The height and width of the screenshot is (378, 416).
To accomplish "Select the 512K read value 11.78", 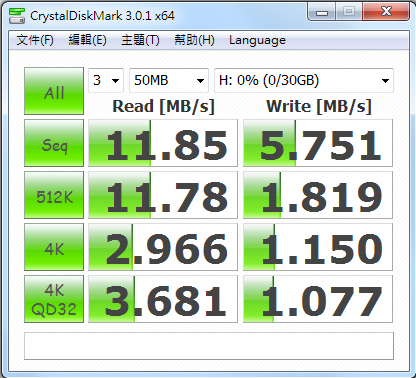I will click(x=163, y=195).
